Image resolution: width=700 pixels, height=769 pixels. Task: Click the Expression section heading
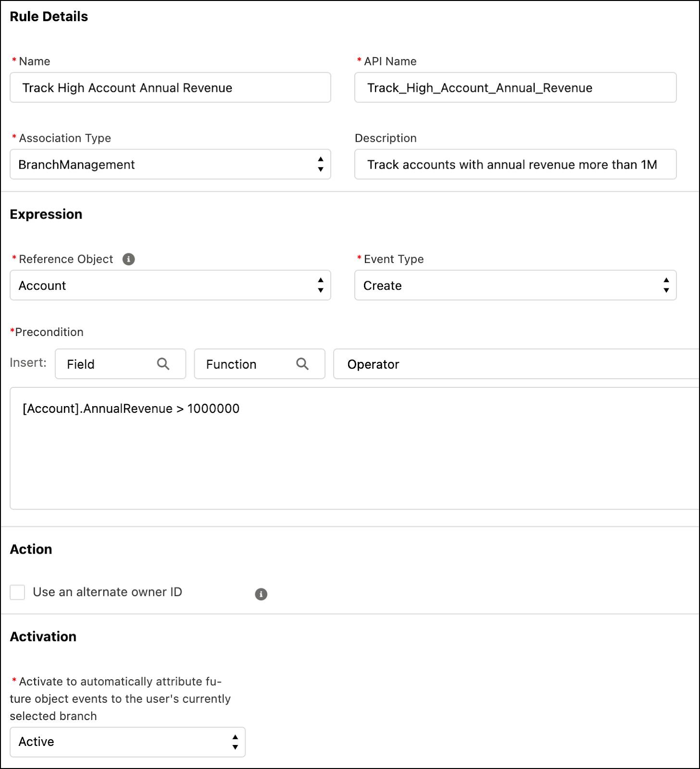coord(46,214)
